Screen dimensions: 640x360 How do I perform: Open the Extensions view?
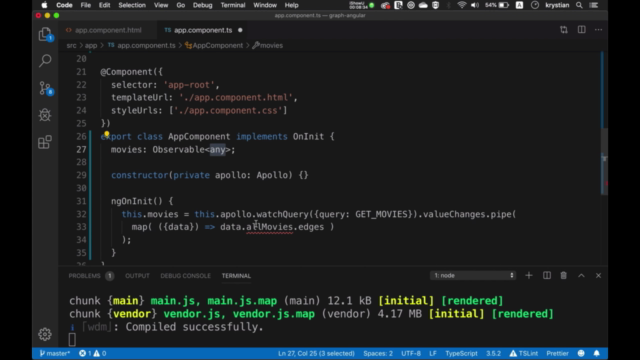[45, 142]
